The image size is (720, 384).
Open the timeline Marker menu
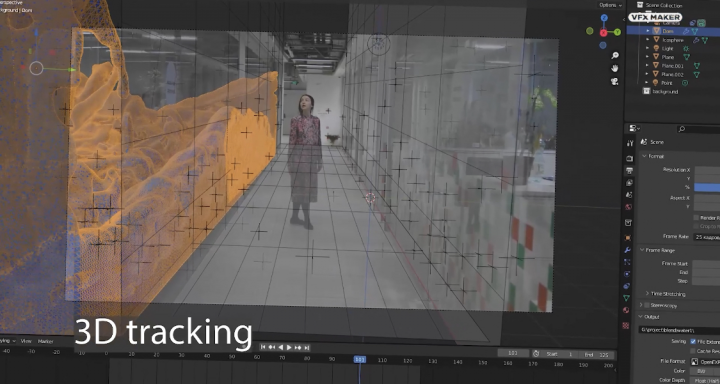[x=45, y=341]
